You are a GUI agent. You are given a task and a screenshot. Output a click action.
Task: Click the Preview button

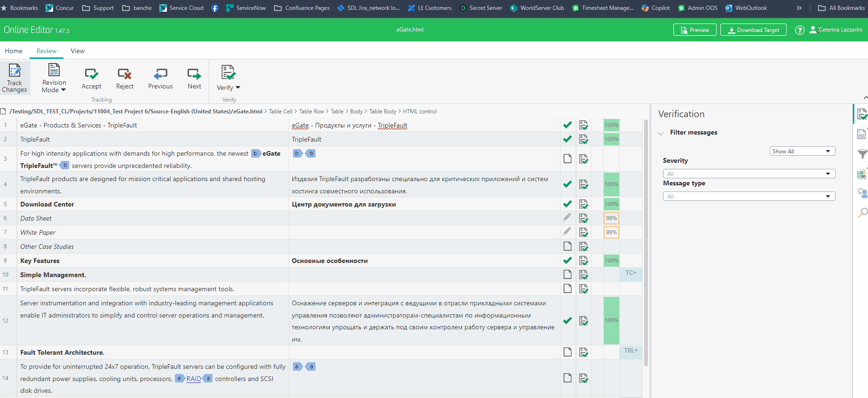pyautogui.click(x=694, y=30)
